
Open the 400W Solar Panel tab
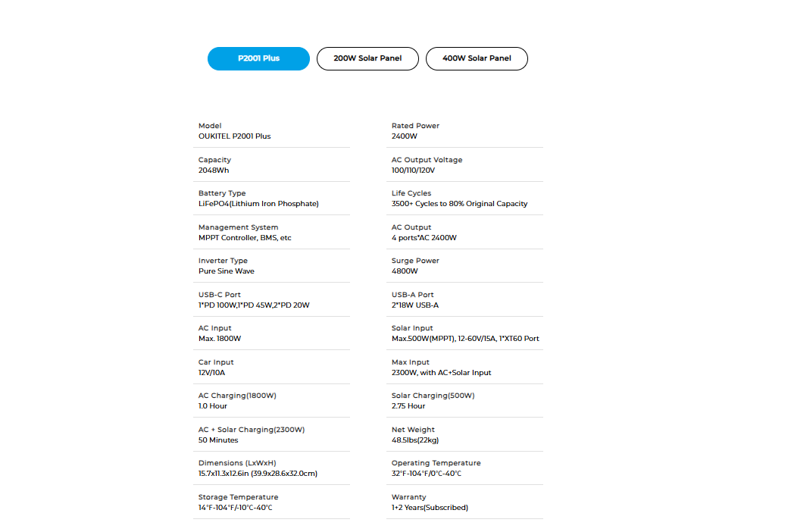point(477,58)
